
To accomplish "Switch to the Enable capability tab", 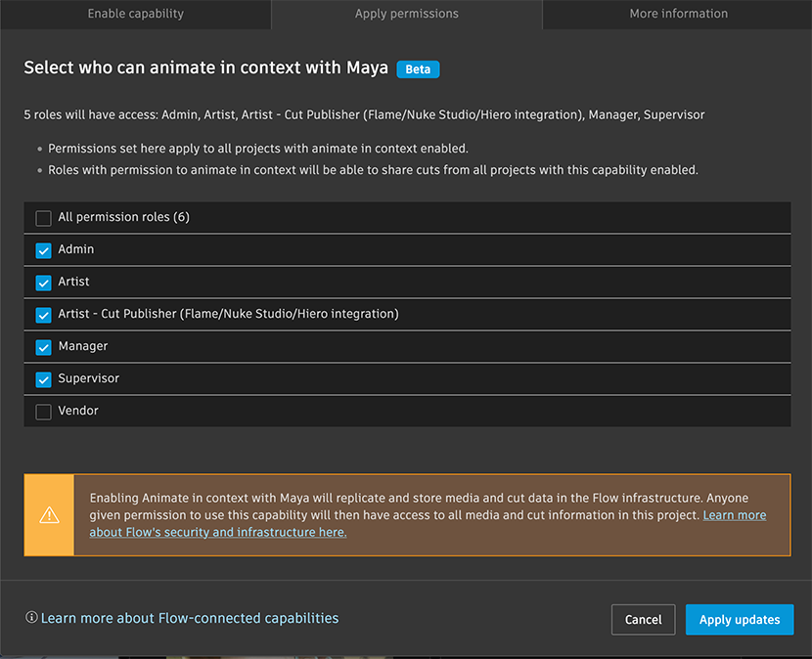I will point(135,14).
